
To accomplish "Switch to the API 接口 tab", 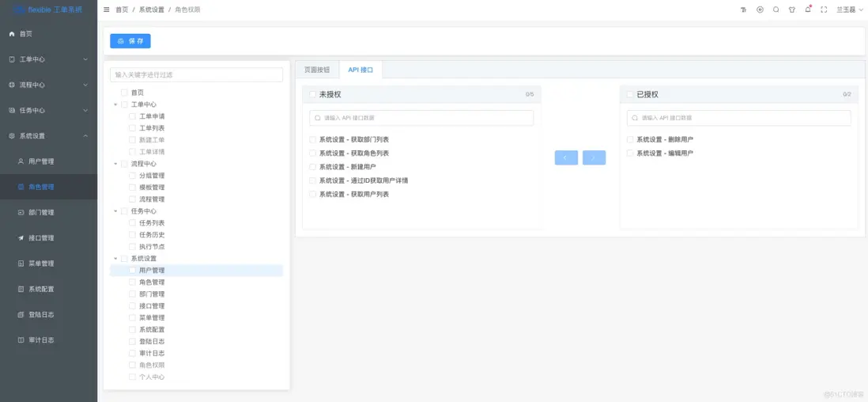I will pyautogui.click(x=360, y=70).
